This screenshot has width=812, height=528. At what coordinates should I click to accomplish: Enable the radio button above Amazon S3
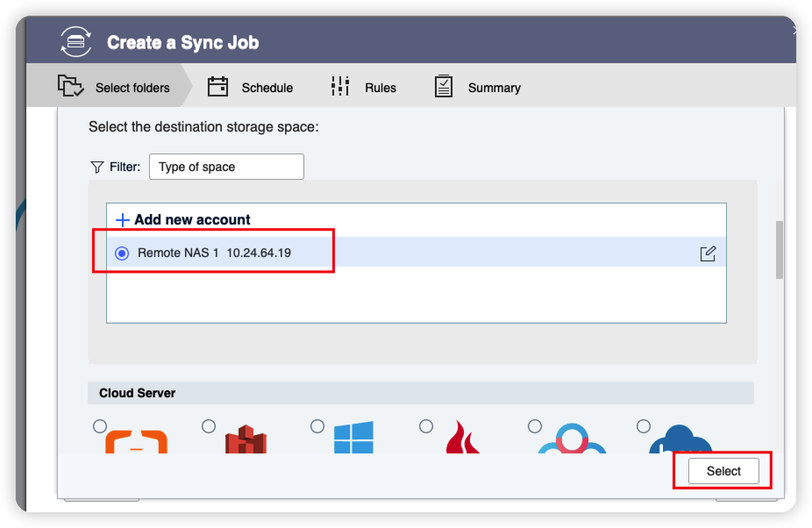coord(210,426)
